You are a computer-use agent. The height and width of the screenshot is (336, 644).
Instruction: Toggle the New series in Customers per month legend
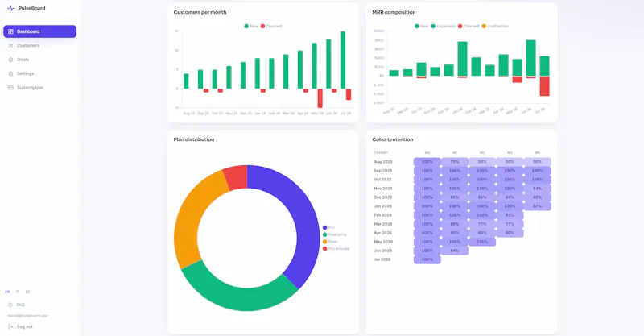(251, 26)
